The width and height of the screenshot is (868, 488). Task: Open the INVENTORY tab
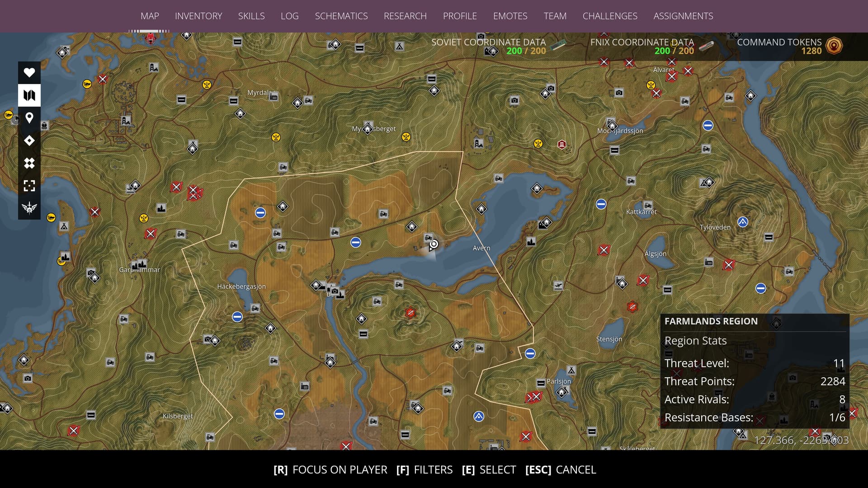pyautogui.click(x=198, y=16)
